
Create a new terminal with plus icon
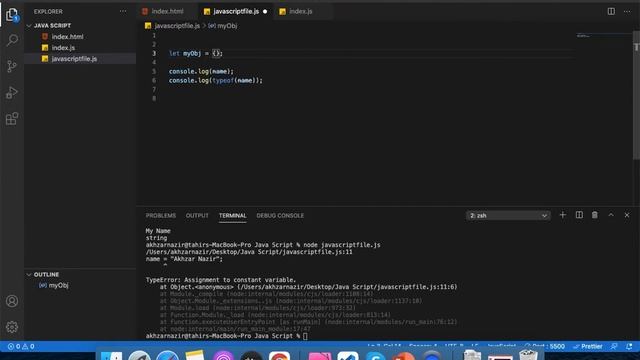coord(562,215)
